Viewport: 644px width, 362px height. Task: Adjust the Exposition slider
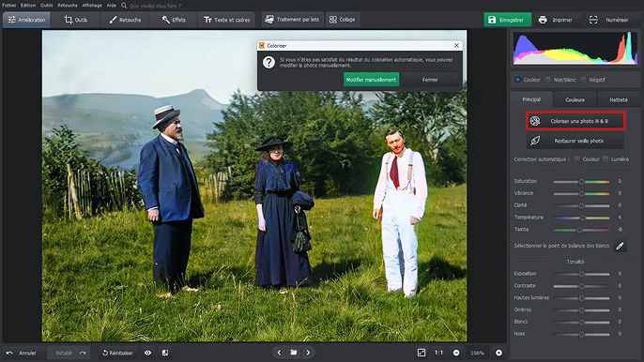tap(581, 274)
